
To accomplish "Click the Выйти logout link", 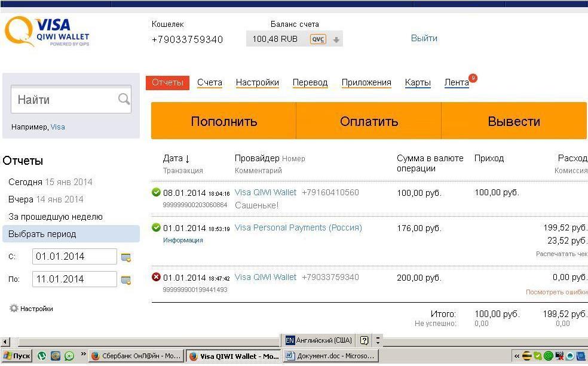I will click(424, 38).
